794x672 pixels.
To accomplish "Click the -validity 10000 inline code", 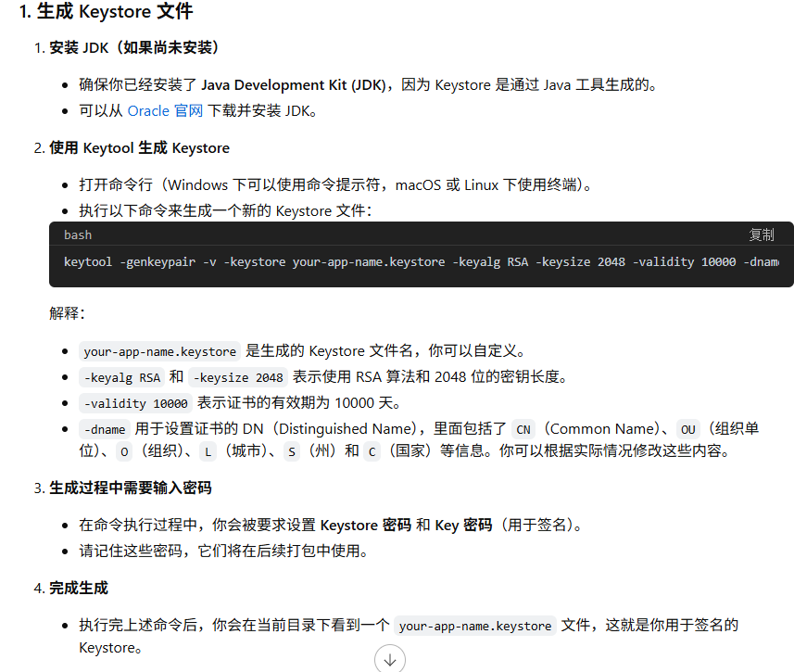I will click(x=135, y=403).
